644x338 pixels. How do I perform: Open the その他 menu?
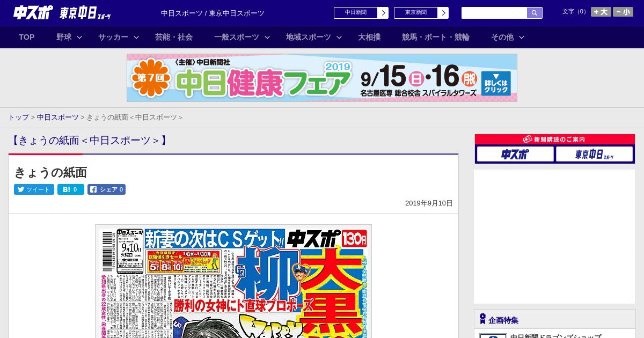[x=502, y=37]
